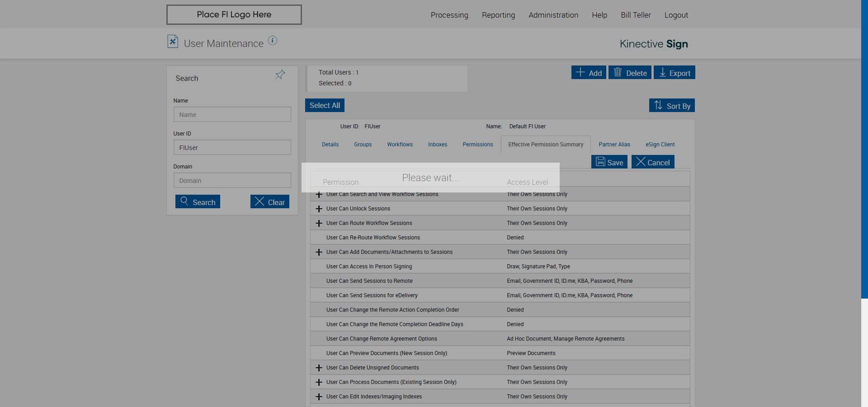The width and height of the screenshot is (868, 407).
Task: Switch to the Permissions tab
Action: (477, 145)
